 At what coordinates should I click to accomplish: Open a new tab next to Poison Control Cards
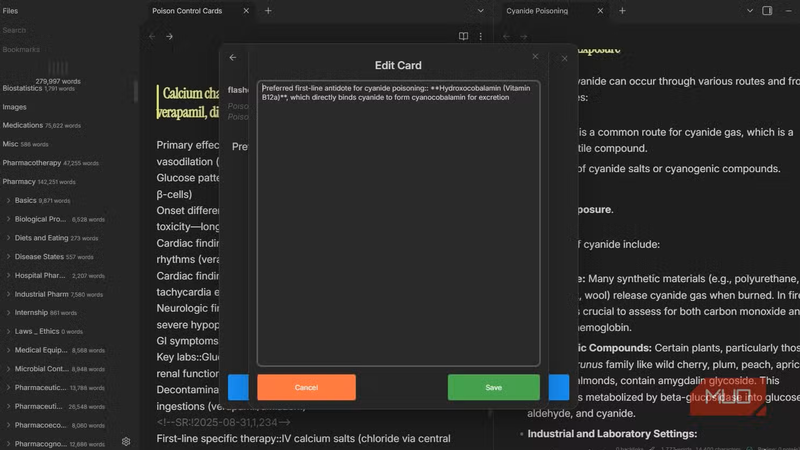tap(268, 11)
